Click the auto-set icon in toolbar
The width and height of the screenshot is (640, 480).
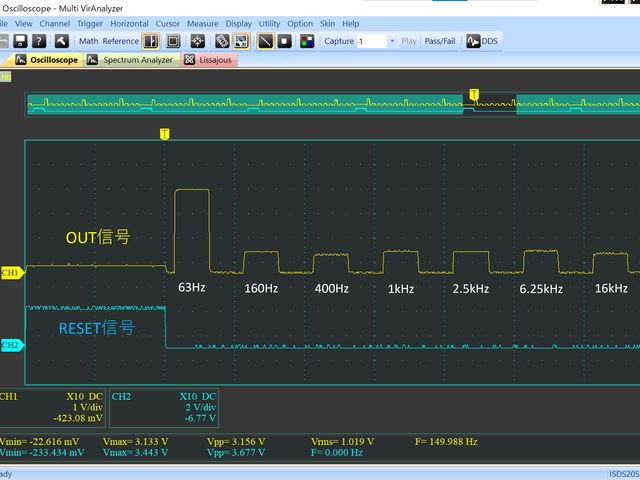point(198,41)
